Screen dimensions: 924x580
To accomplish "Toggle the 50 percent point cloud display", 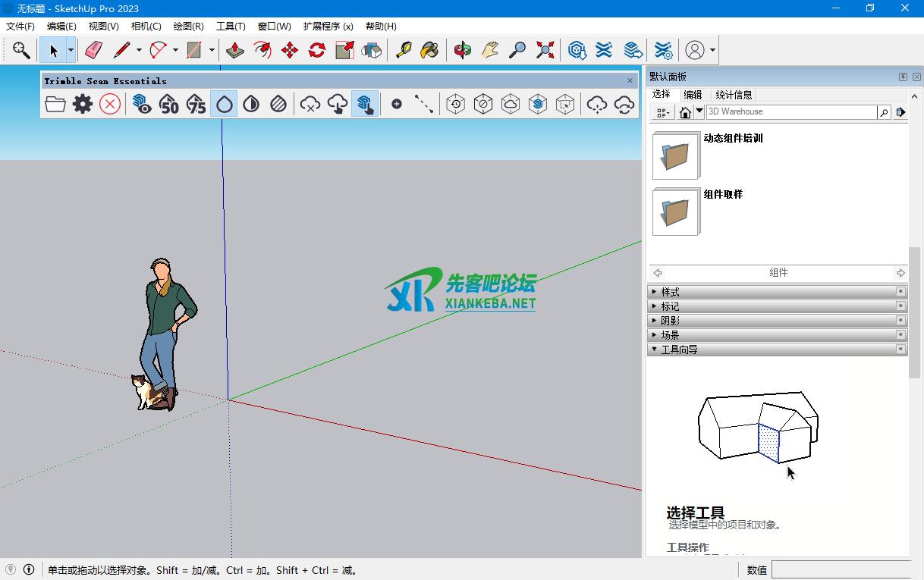I will point(169,104).
